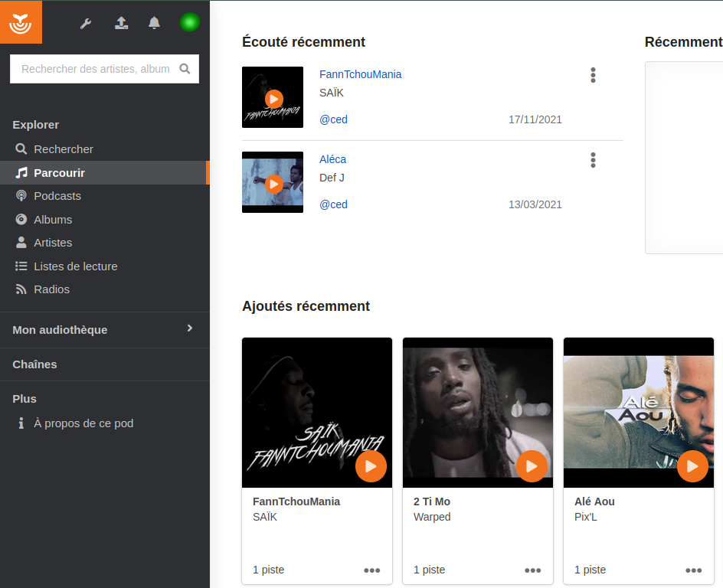Open the green user avatar menu
Image resolution: width=723 pixels, height=588 pixels.
(189, 22)
